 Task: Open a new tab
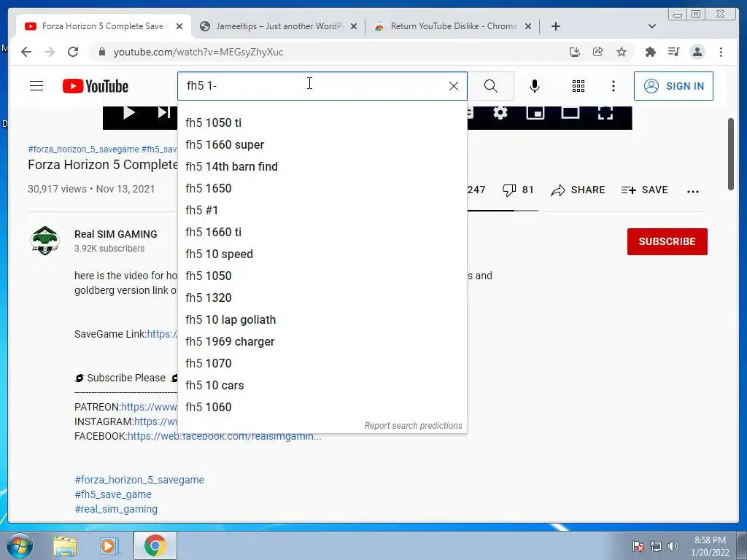pos(555,26)
